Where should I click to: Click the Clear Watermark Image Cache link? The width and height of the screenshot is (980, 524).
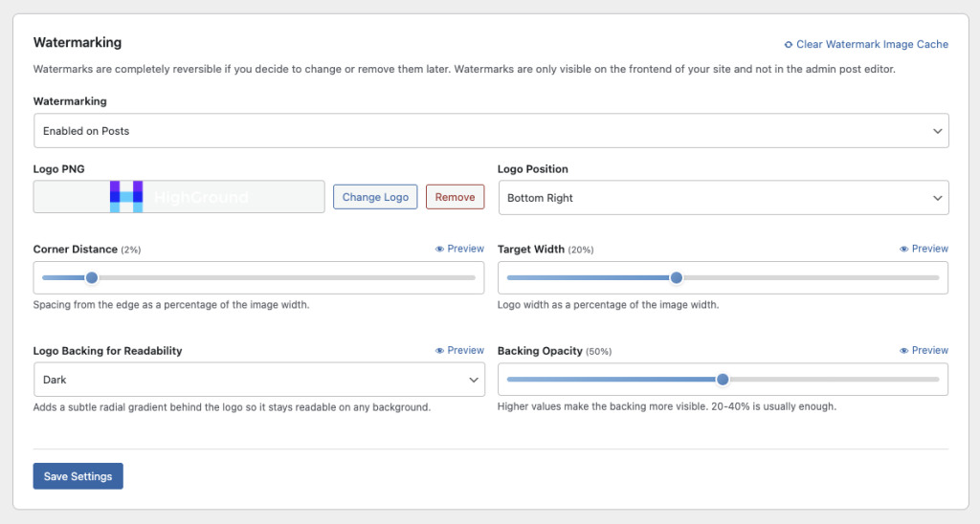(x=872, y=44)
